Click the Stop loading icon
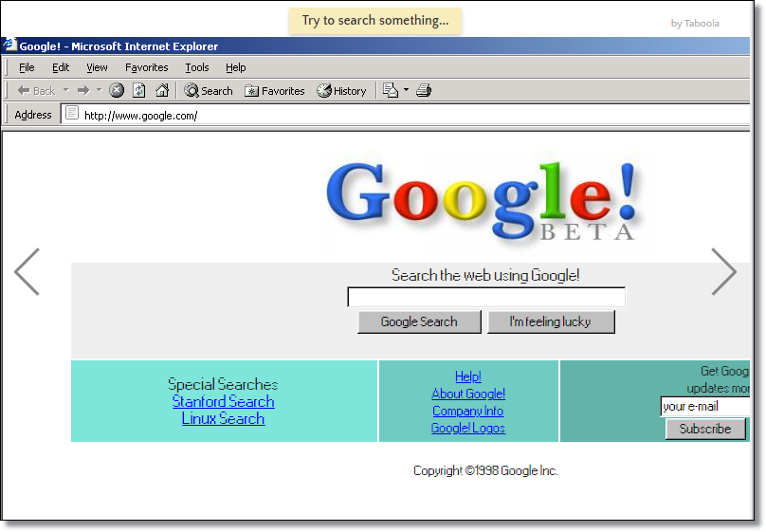The width and height of the screenshot is (766, 532). pos(117,90)
